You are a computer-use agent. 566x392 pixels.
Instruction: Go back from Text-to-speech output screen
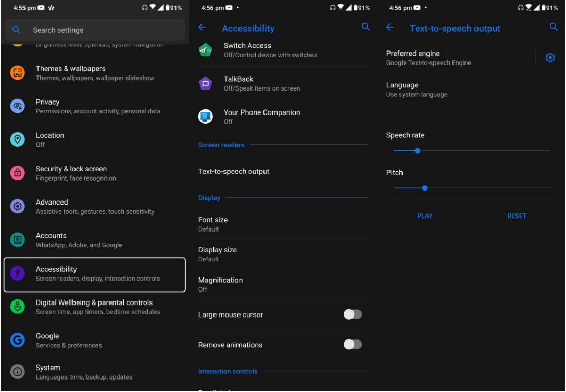coord(390,28)
